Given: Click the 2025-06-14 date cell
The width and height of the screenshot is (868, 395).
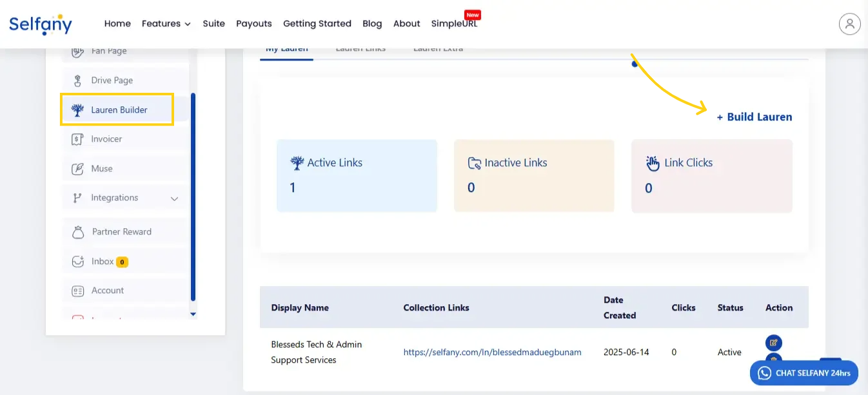Looking at the screenshot, I should (x=626, y=352).
